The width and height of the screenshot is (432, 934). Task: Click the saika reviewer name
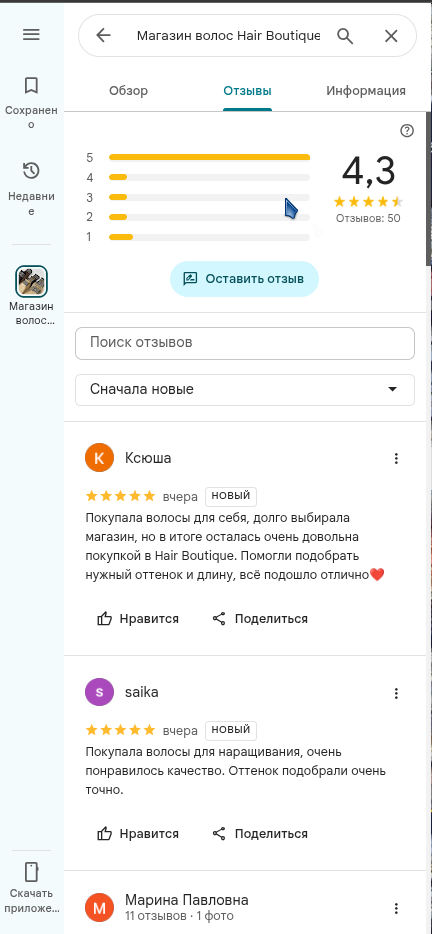click(142, 692)
